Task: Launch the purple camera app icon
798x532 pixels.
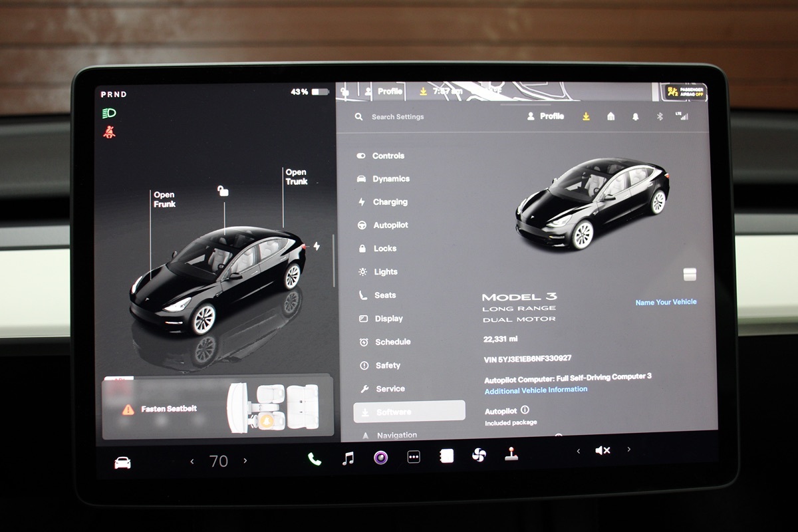Action: [380, 457]
